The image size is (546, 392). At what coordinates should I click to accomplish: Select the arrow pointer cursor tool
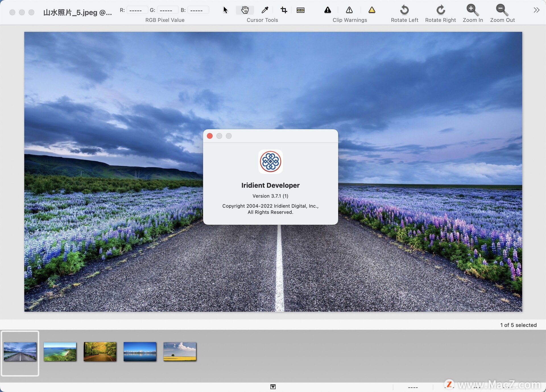[x=226, y=10]
